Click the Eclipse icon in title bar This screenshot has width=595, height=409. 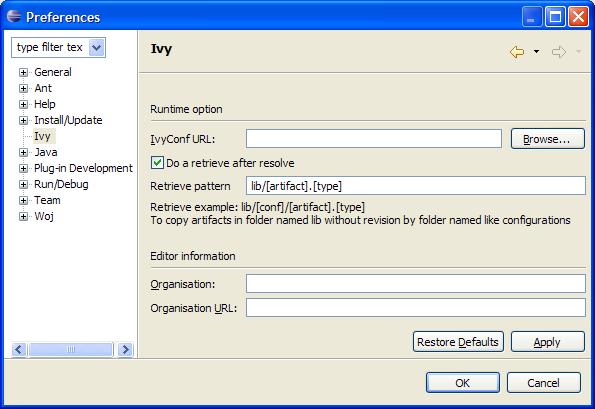[14, 17]
